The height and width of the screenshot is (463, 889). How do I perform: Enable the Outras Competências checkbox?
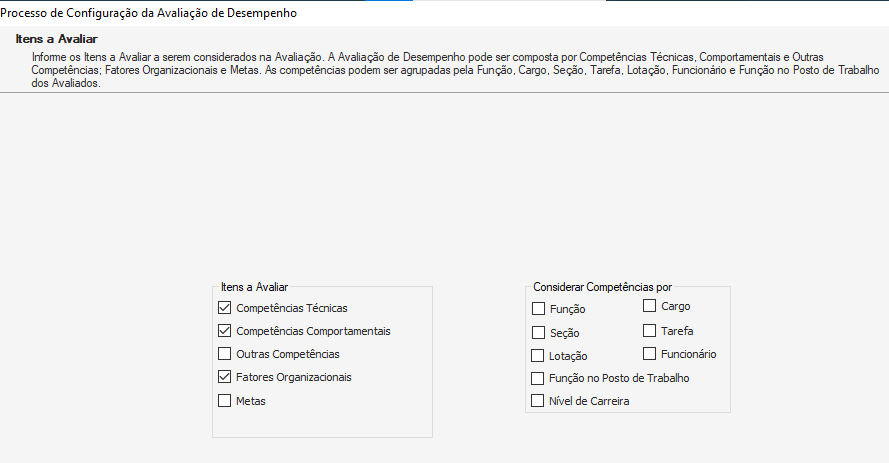tap(224, 354)
